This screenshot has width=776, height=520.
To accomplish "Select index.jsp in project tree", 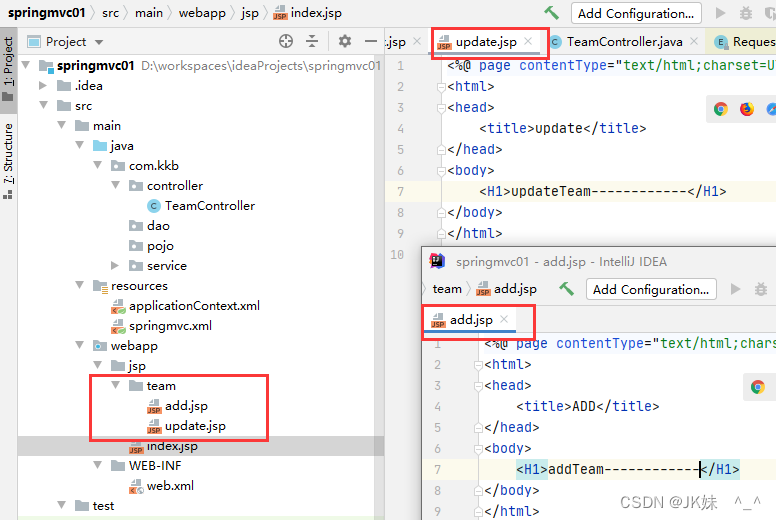I will tap(163, 446).
